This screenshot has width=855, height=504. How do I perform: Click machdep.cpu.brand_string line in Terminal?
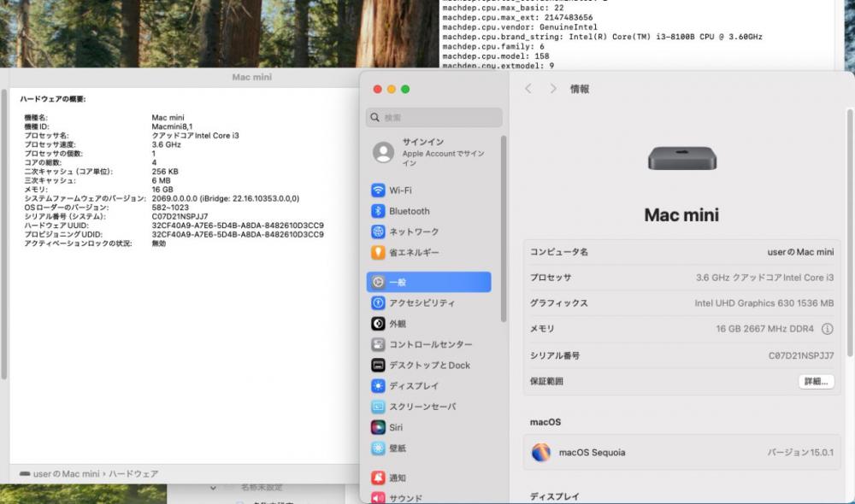coord(603,37)
